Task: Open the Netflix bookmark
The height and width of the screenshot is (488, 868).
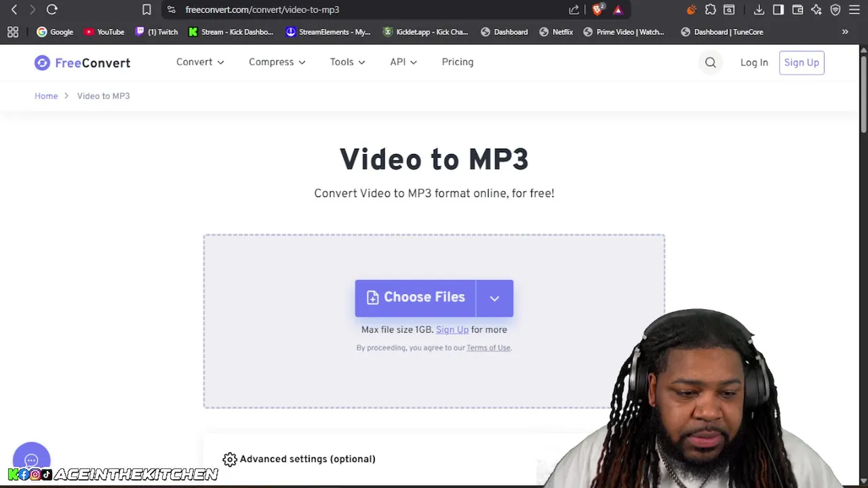Action: pos(556,32)
